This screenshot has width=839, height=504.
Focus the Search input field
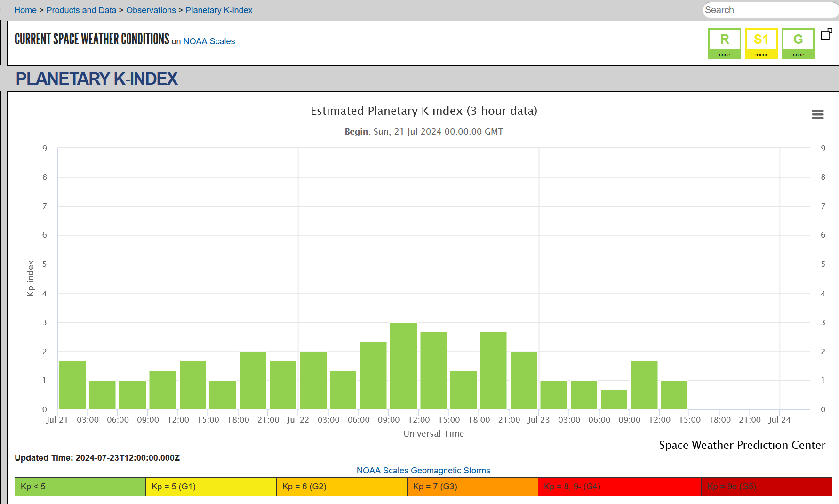click(x=770, y=10)
